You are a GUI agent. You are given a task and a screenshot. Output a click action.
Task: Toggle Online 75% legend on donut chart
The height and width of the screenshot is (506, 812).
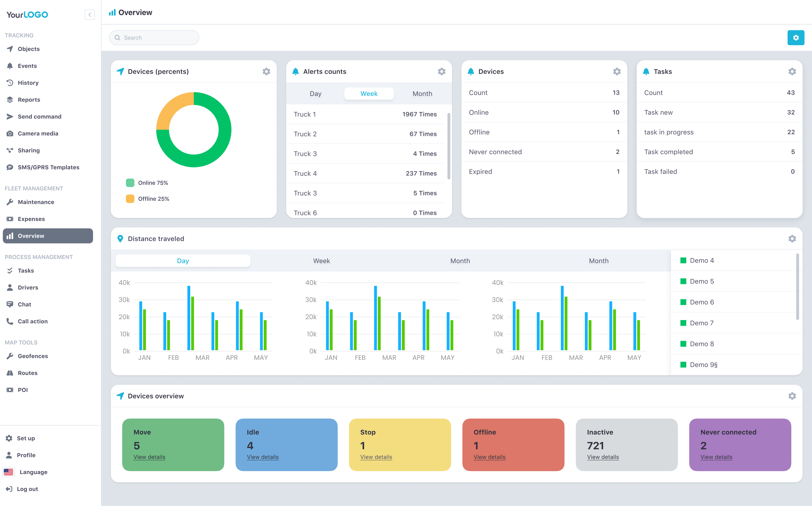tap(153, 183)
